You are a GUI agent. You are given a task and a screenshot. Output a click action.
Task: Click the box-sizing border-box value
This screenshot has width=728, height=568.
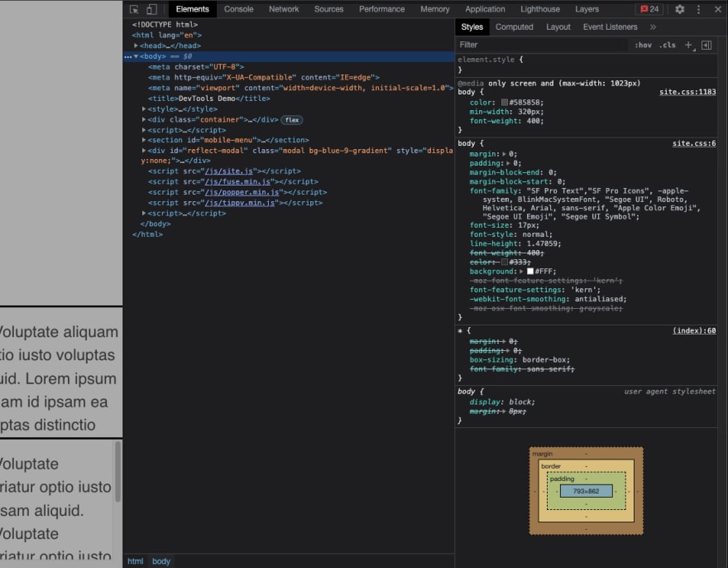(545, 360)
